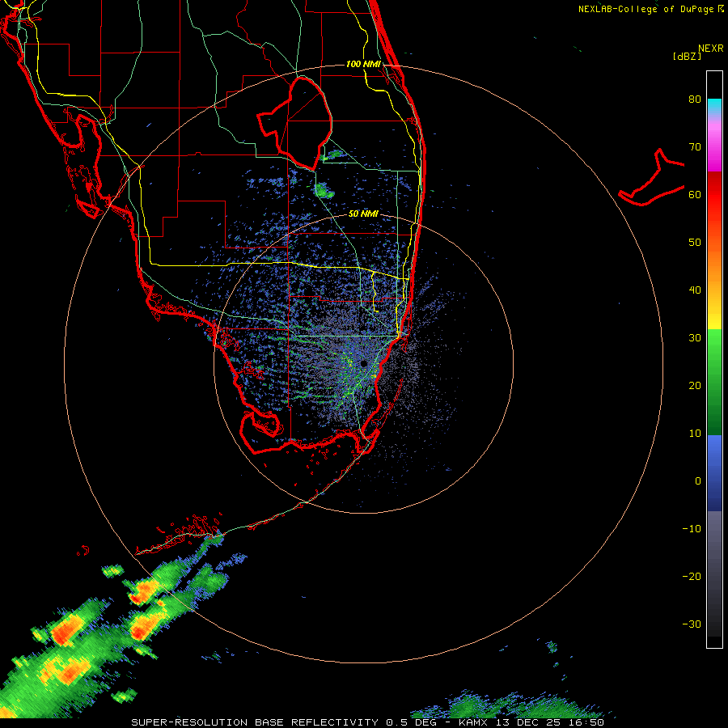Screen dimensions: 728x728
Task: Click the 70 value on the dBZ scale
Action: pos(695,147)
